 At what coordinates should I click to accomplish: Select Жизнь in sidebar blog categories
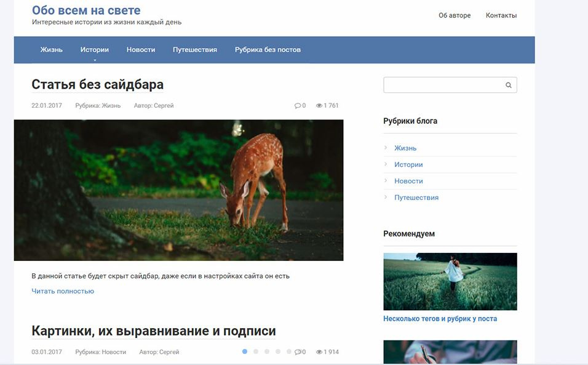pyautogui.click(x=405, y=148)
